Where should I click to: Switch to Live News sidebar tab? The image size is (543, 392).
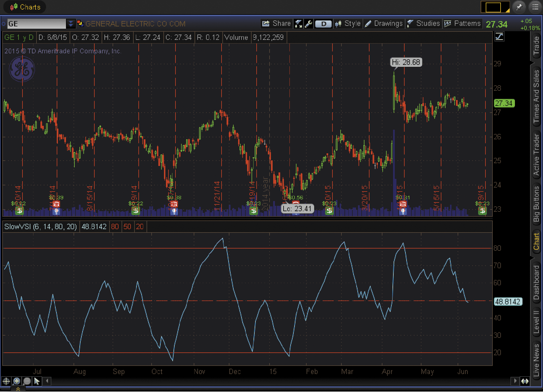point(536,360)
